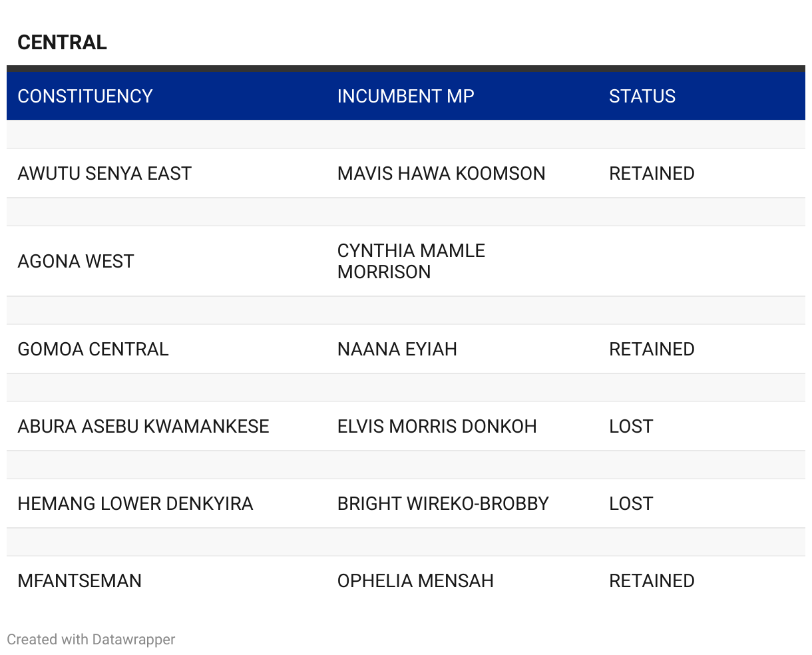Select the AGONA WEST constituency cell

click(76, 262)
